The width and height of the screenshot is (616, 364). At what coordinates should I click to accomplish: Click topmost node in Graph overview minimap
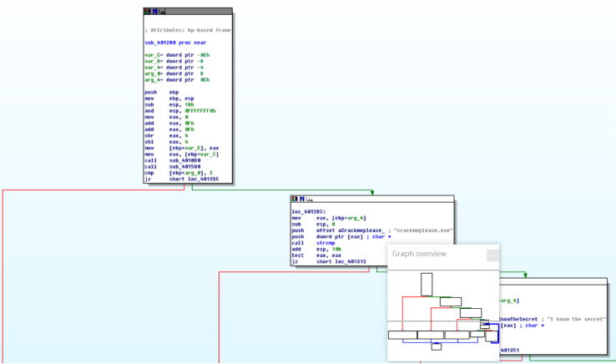pos(427,285)
